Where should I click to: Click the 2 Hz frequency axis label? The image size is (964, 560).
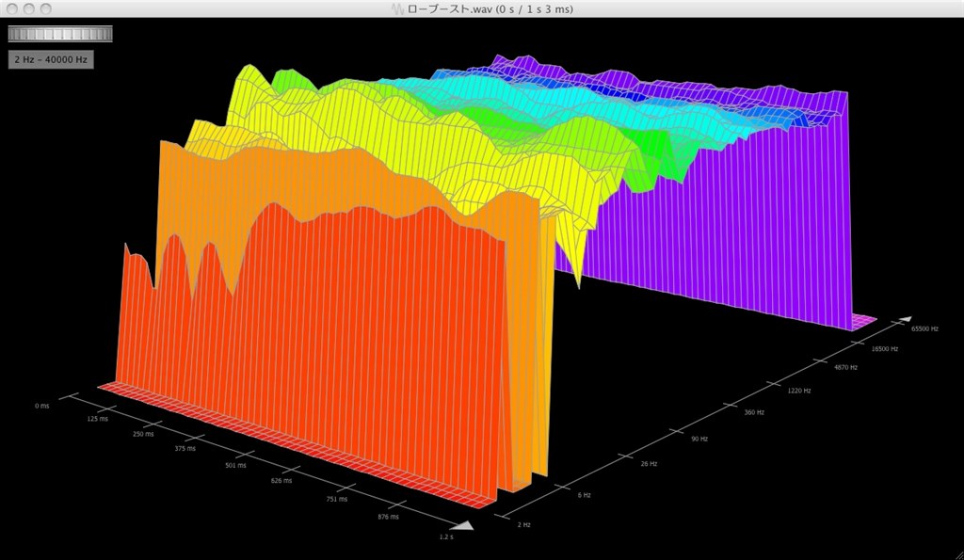tap(523, 524)
